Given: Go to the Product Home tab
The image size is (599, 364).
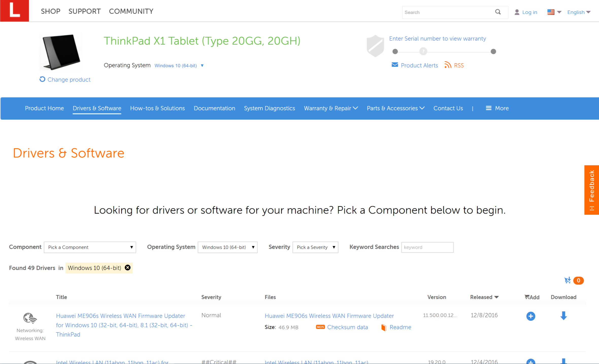Looking at the screenshot, I should click(x=44, y=108).
